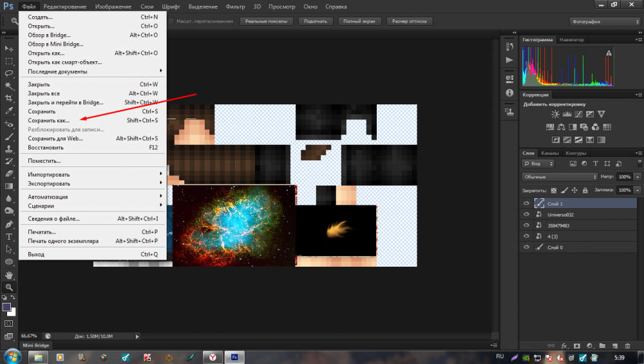Switch to the Каналы tab

click(x=549, y=153)
